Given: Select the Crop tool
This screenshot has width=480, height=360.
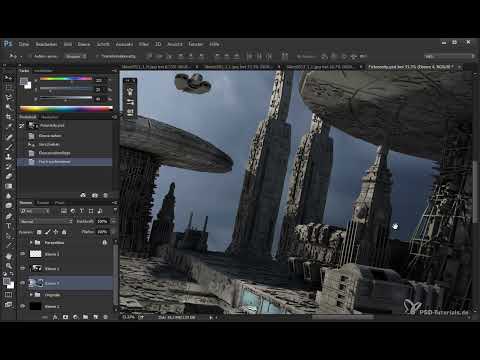Looking at the screenshot, I should click(8, 117).
